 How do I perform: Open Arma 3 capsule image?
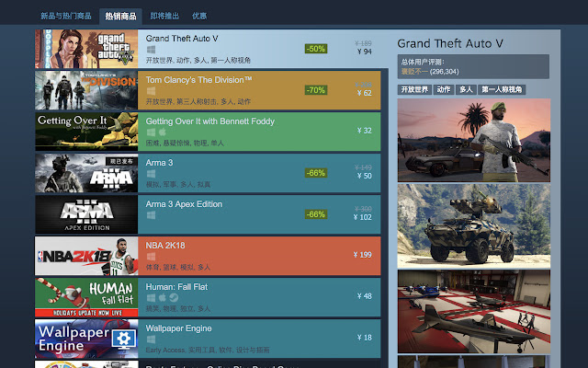pos(86,173)
